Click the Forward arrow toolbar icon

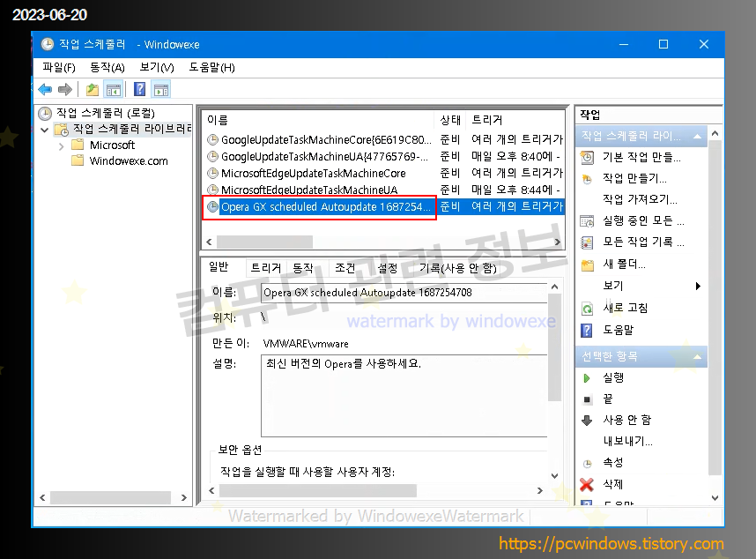coord(64,89)
